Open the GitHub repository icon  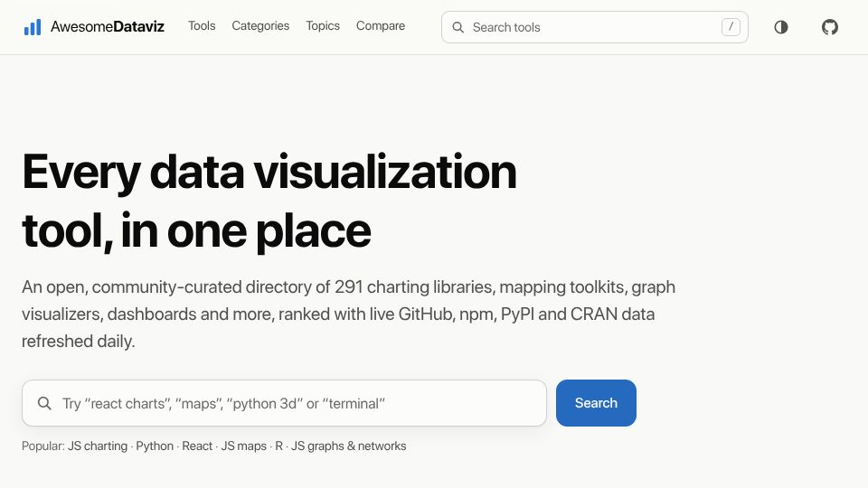pos(830,27)
